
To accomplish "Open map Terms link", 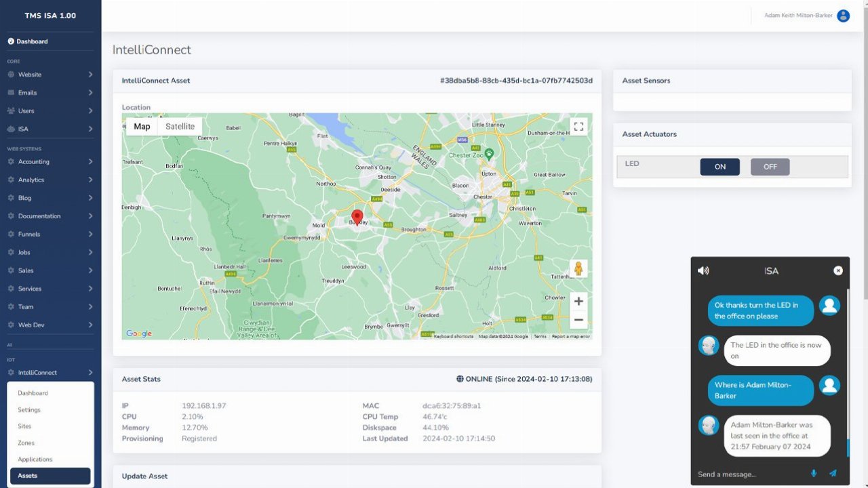I will point(540,337).
